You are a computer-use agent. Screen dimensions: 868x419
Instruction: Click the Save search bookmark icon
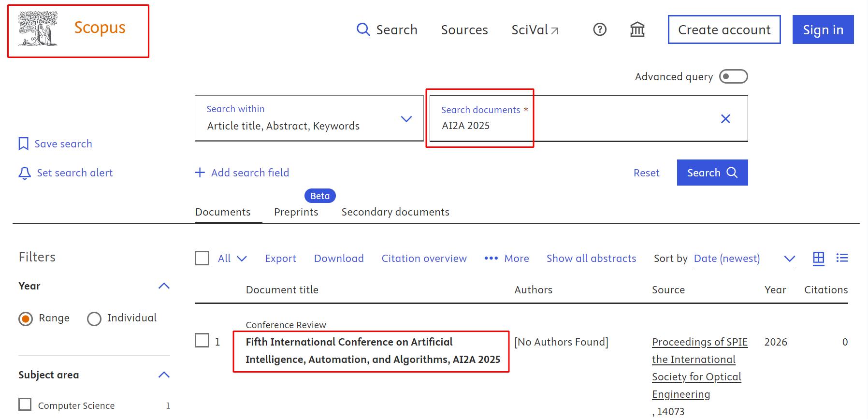(x=23, y=144)
